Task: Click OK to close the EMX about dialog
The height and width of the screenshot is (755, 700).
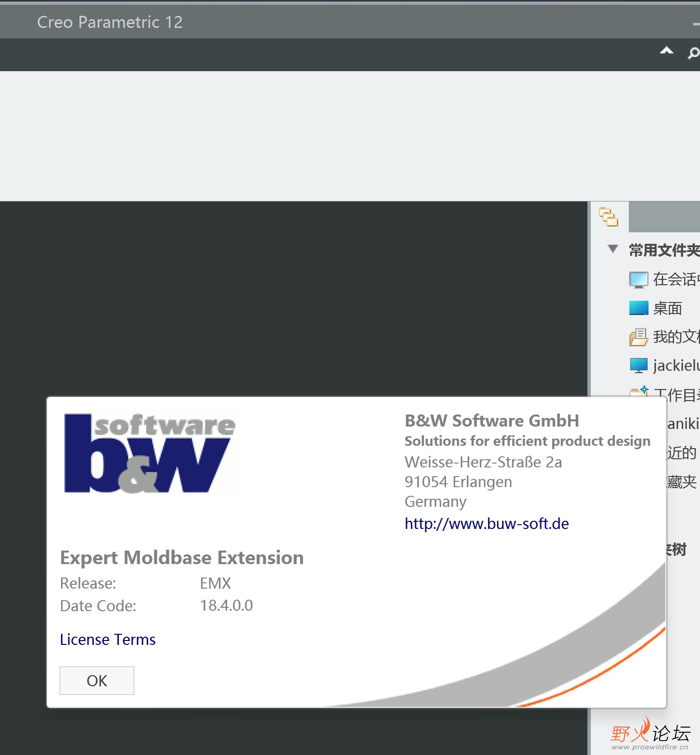Action: (97, 680)
